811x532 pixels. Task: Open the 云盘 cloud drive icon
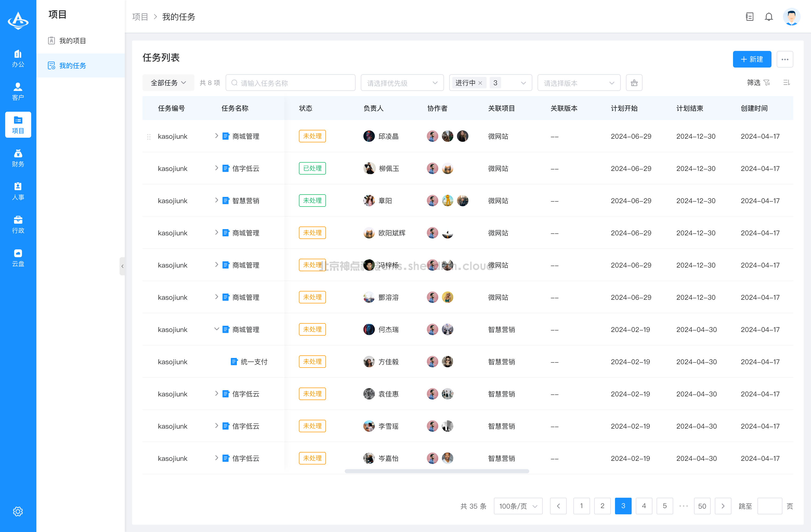point(18,257)
